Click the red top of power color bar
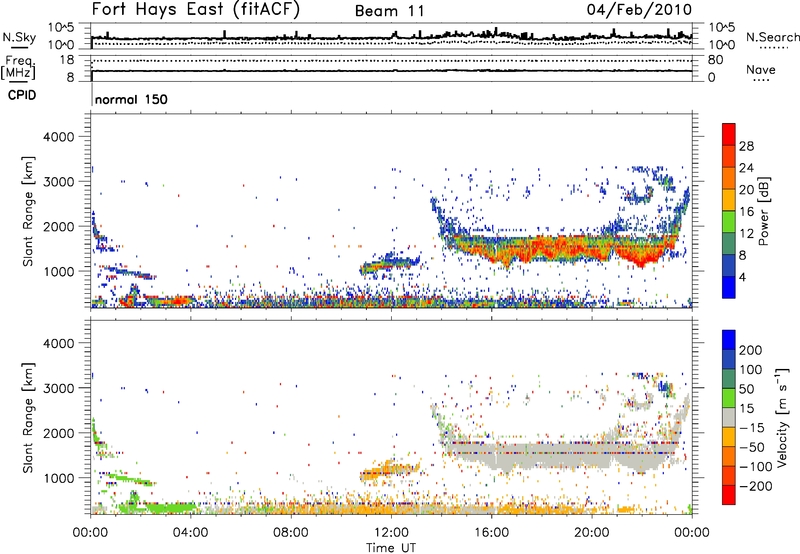 pyautogui.click(x=729, y=132)
